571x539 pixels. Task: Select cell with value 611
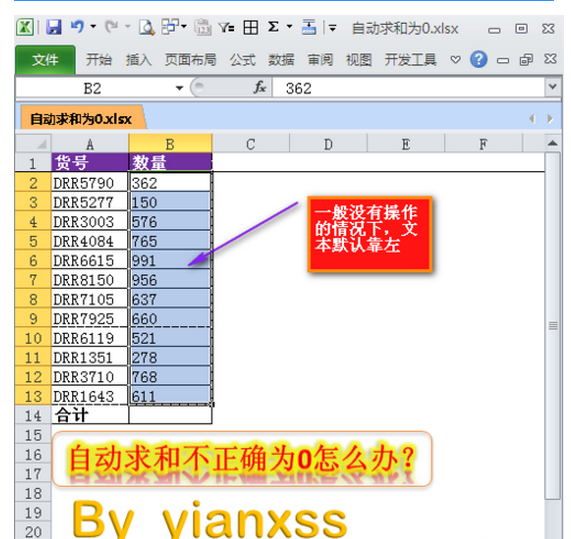(170, 396)
